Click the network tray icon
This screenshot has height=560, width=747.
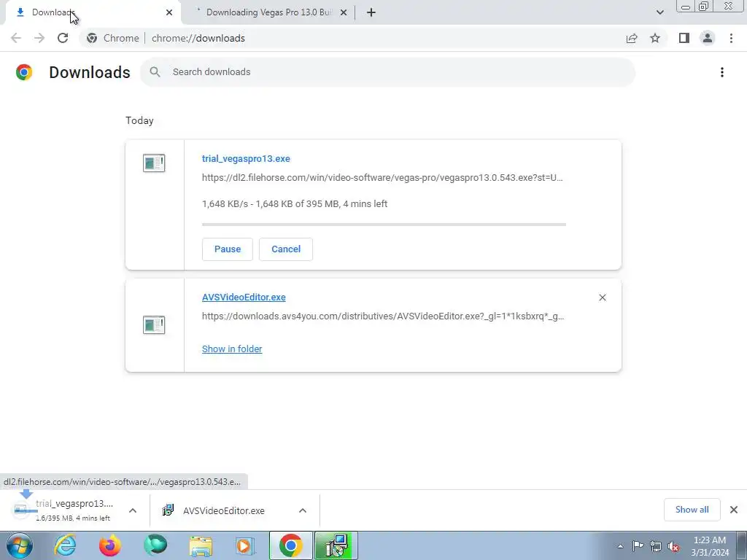pyautogui.click(x=656, y=546)
